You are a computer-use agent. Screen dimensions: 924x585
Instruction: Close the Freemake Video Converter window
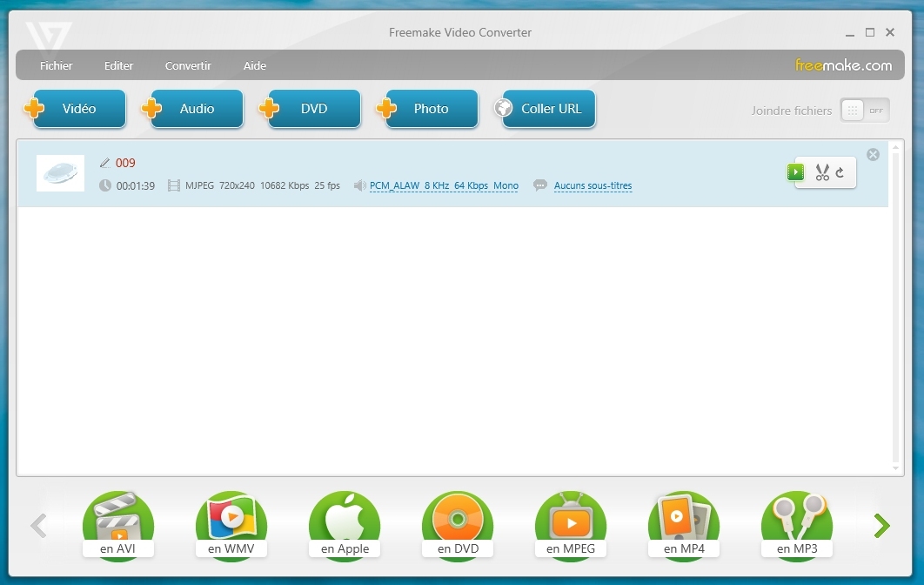click(x=890, y=32)
